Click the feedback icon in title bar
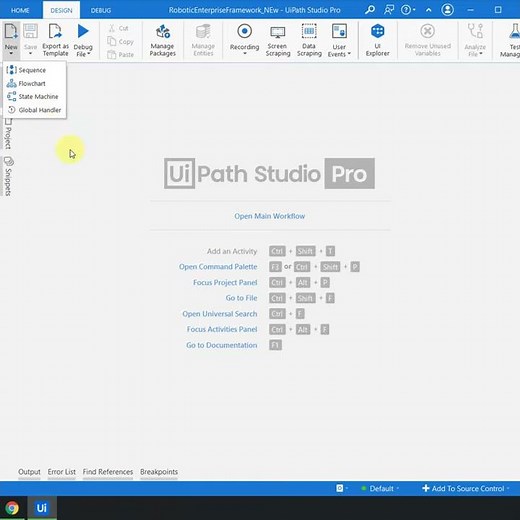This screenshot has height=520, width=520. [x=389, y=10]
